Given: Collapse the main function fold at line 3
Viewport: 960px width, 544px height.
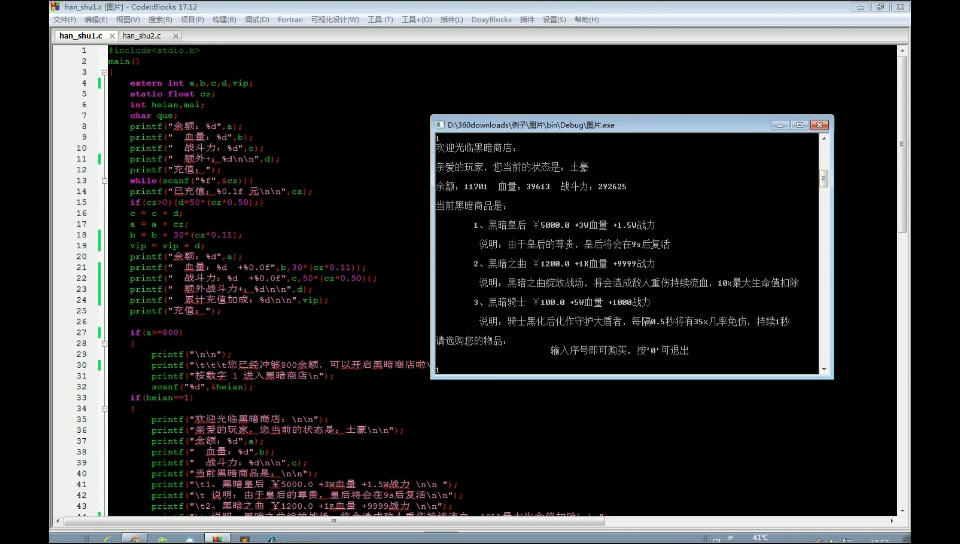Looking at the screenshot, I should pos(104,72).
